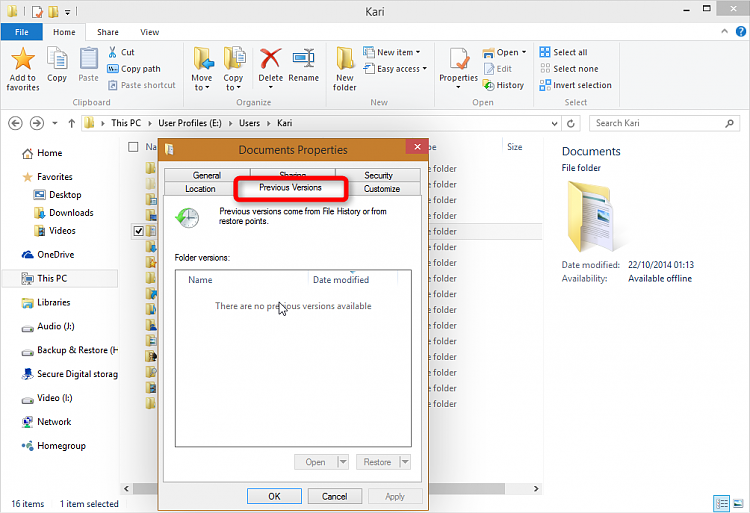The height and width of the screenshot is (513, 750).
Task: Open the Customize tab in dialog
Action: click(382, 188)
